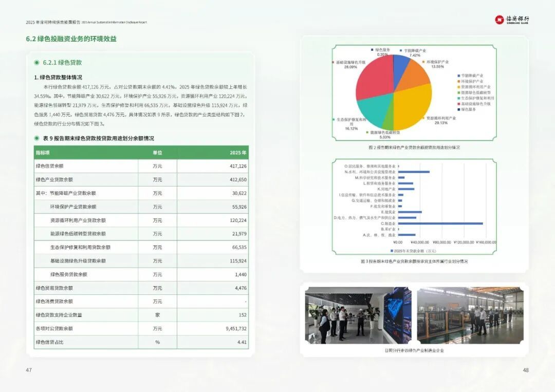Click the Linshang Bank logo
The height and width of the screenshot is (392, 555).
pos(512,20)
